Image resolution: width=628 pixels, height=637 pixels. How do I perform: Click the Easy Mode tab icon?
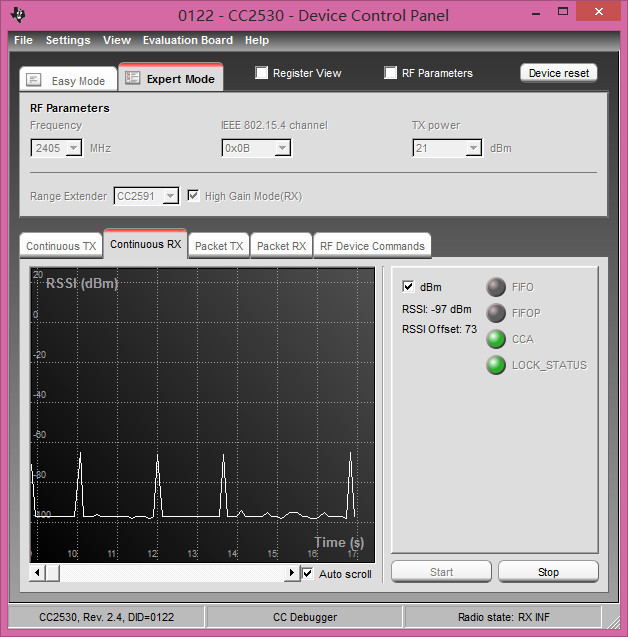[x=34, y=80]
